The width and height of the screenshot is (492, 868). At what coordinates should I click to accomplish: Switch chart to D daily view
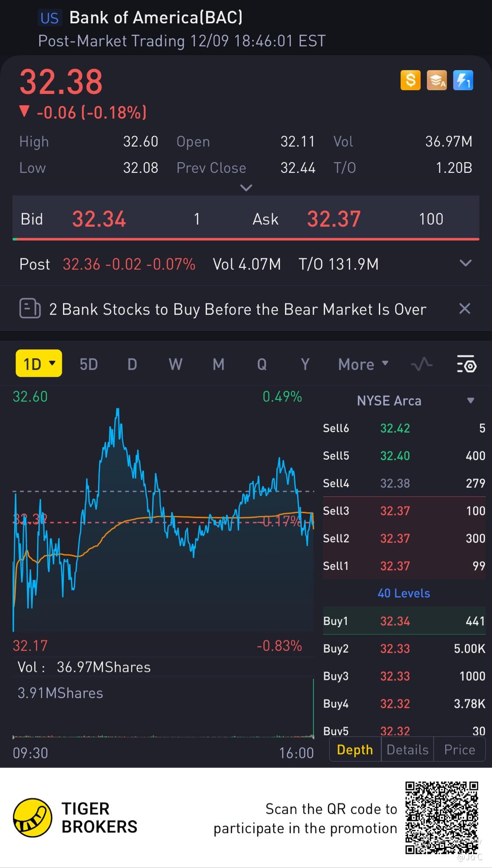point(132,364)
